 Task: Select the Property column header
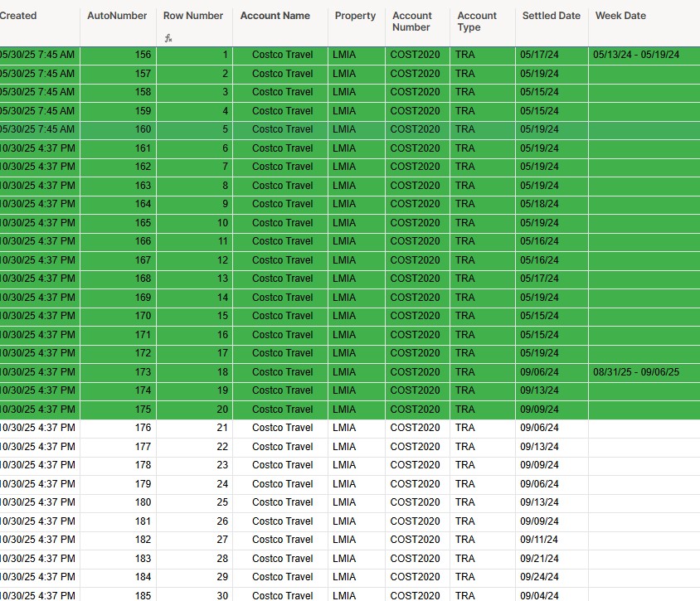[355, 16]
